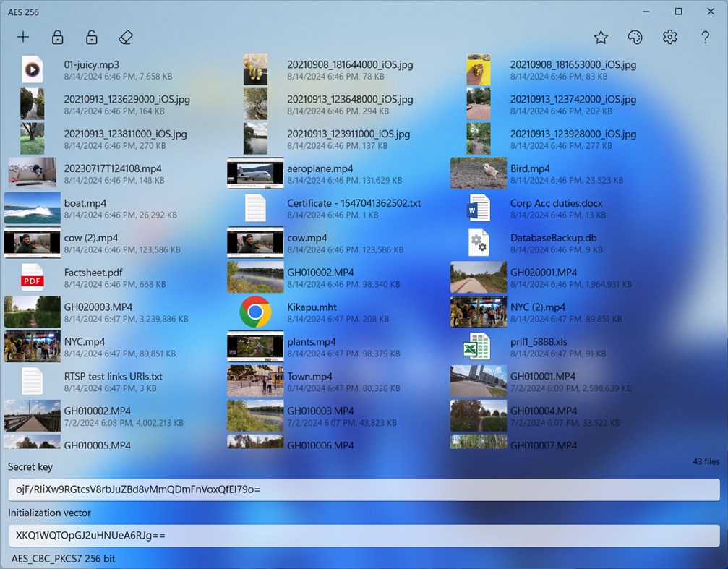Rate the app via the star icon
Screen dimensions: 728x569
600,37
